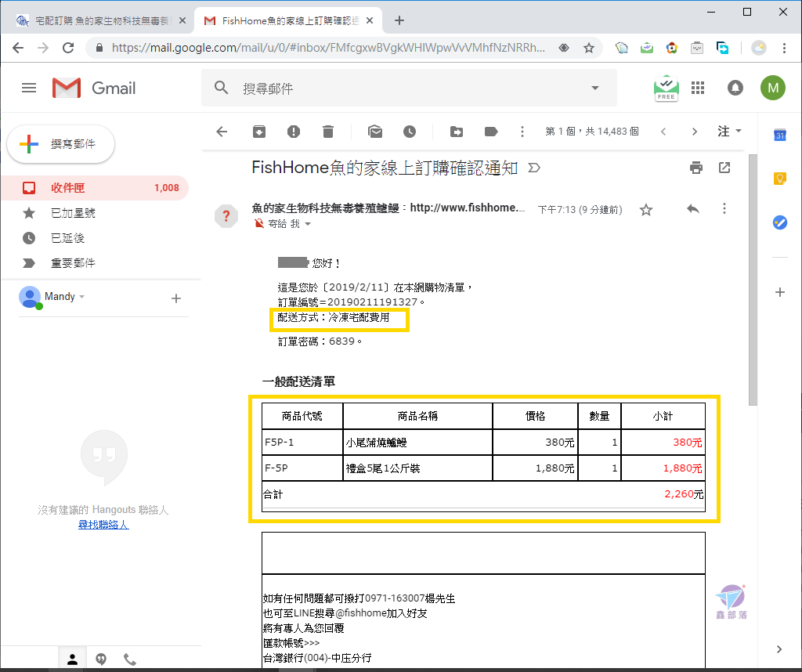Close the Gmail browser tab
Viewport: 802px width, 672px height.
[370, 20]
